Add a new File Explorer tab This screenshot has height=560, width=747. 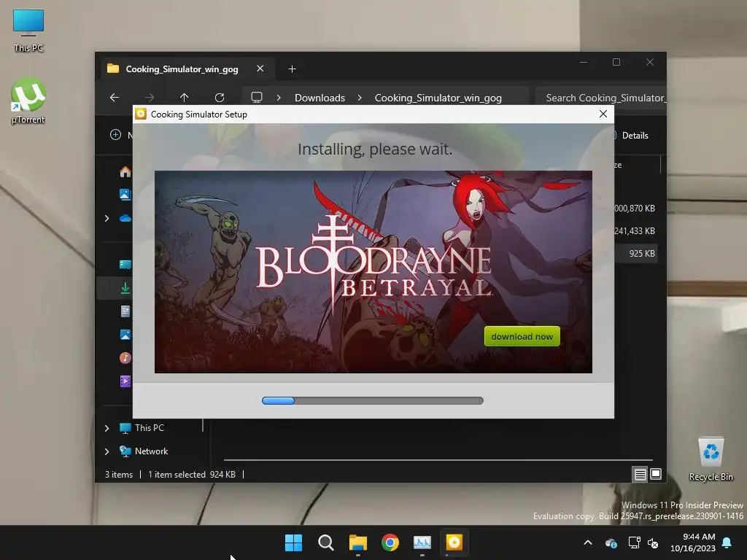pyautogui.click(x=292, y=69)
